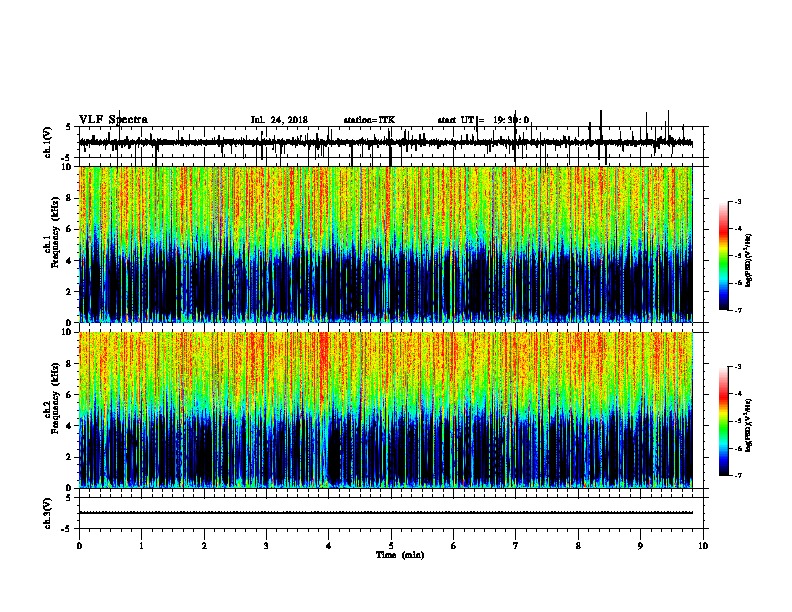Click the "station=ITK" label

point(369,120)
